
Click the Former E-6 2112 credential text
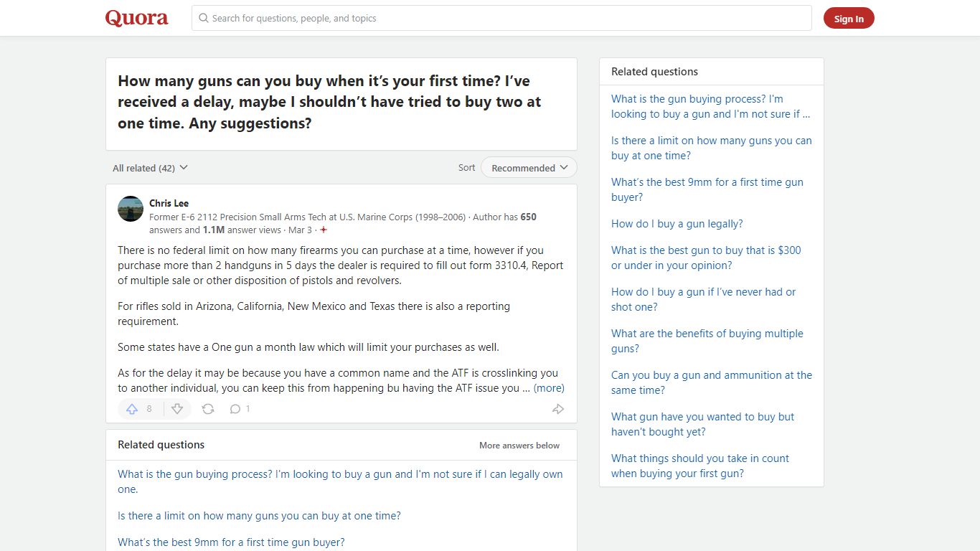pyautogui.click(x=307, y=217)
